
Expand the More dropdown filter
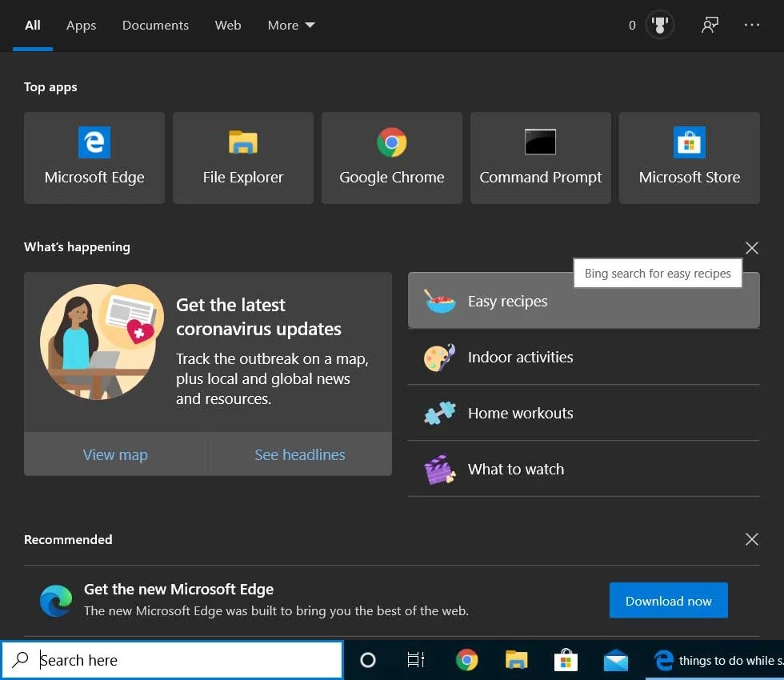(291, 26)
